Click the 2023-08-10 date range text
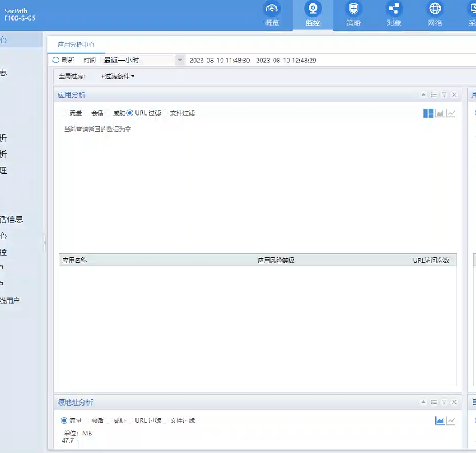Viewport: 476px width, 453px height. click(253, 61)
